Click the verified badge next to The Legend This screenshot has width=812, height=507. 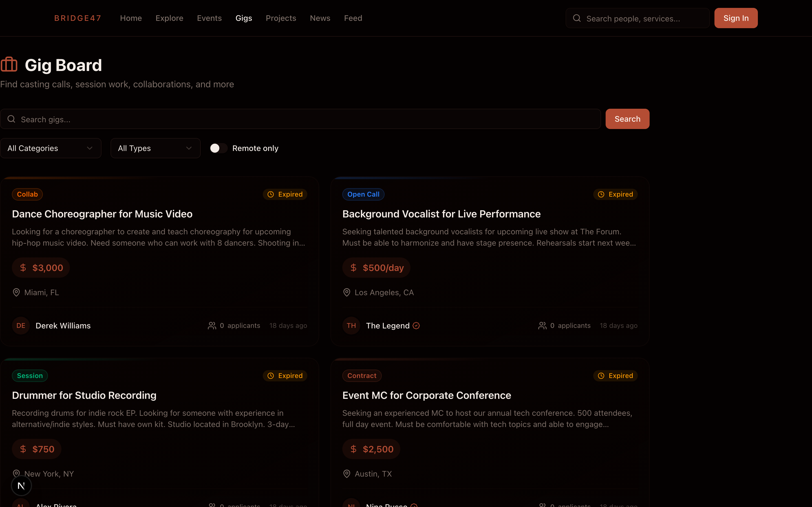coord(416,326)
